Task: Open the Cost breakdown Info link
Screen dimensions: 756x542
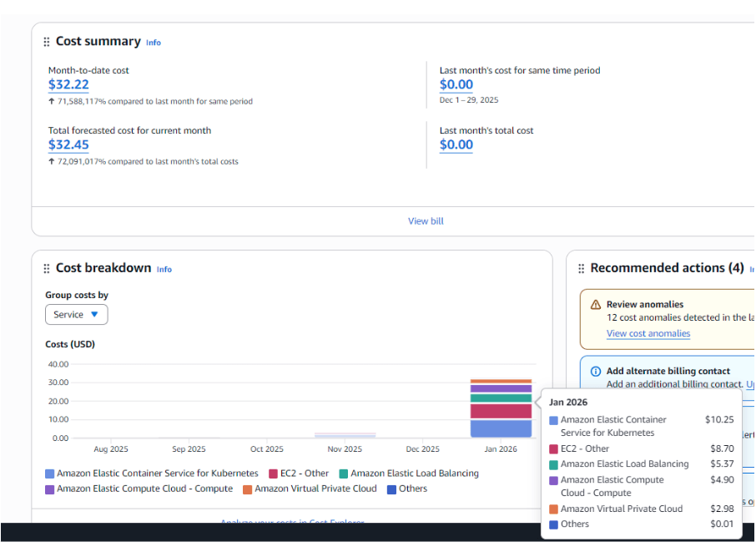Action: click(x=164, y=269)
